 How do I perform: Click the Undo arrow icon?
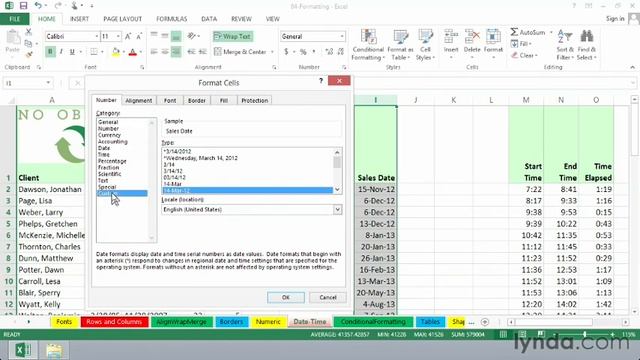(38, 6)
